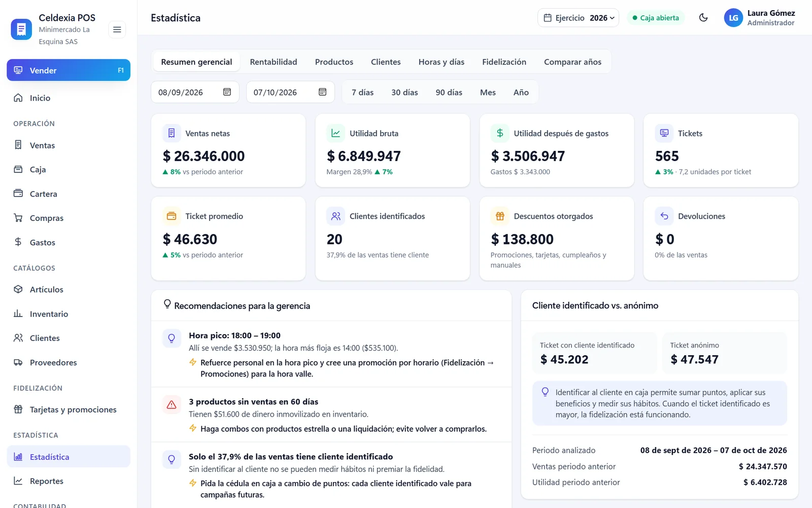Open calendar picker on 07/10/2026 end date
The width and height of the screenshot is (812, 508).
click(322, 92)
